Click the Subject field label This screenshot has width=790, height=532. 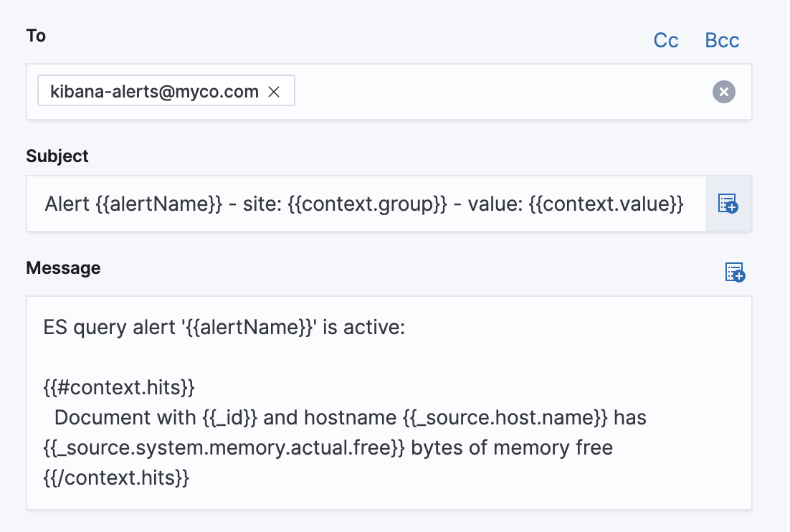click(57, 156)
